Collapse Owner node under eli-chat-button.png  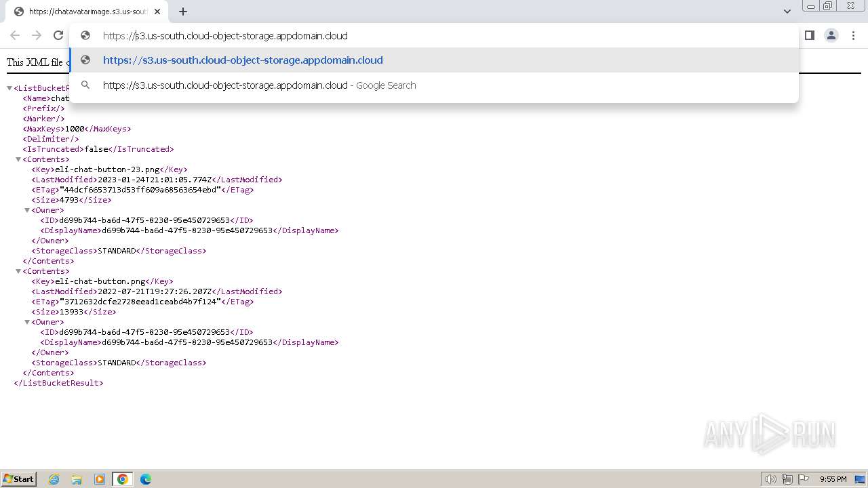(27, 322)
